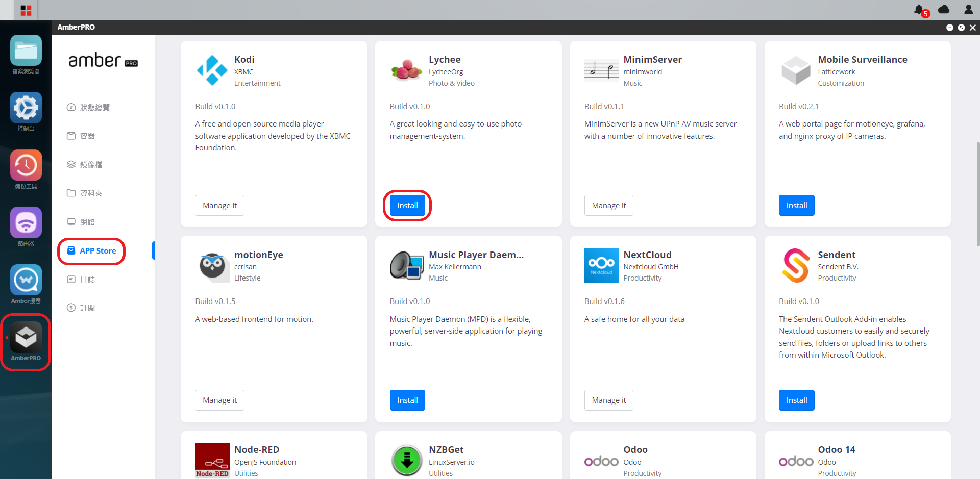Click the Kodi app title

244,59
